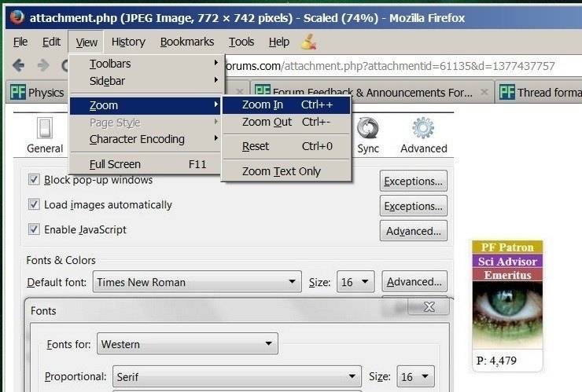This screenshot has height=392, width=582.
Task: Open the File menu
Action: (x=20, y=42)
